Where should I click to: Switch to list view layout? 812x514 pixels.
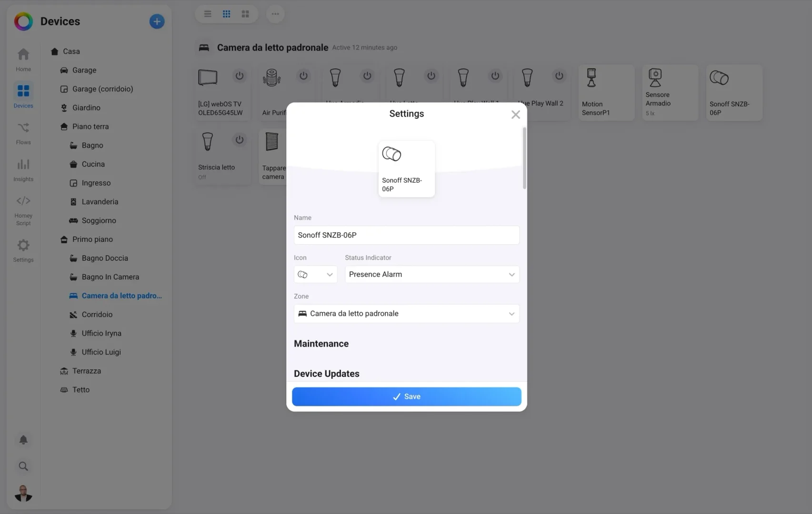pyautogui.click(x=208, y=14)
